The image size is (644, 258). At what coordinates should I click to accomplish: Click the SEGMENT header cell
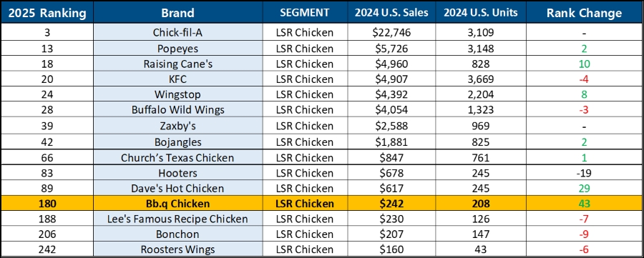click(x=304, y=13)
